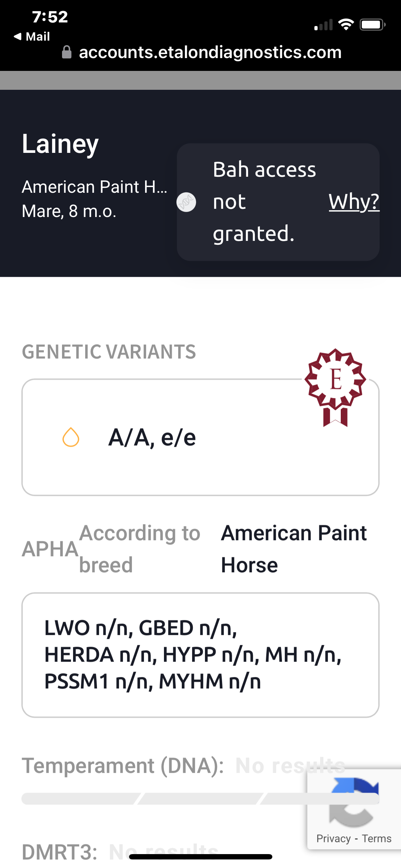401x868 pixels.
Task: Tap the DNA helix icon beside Bah access
Action: click(186, 202)
